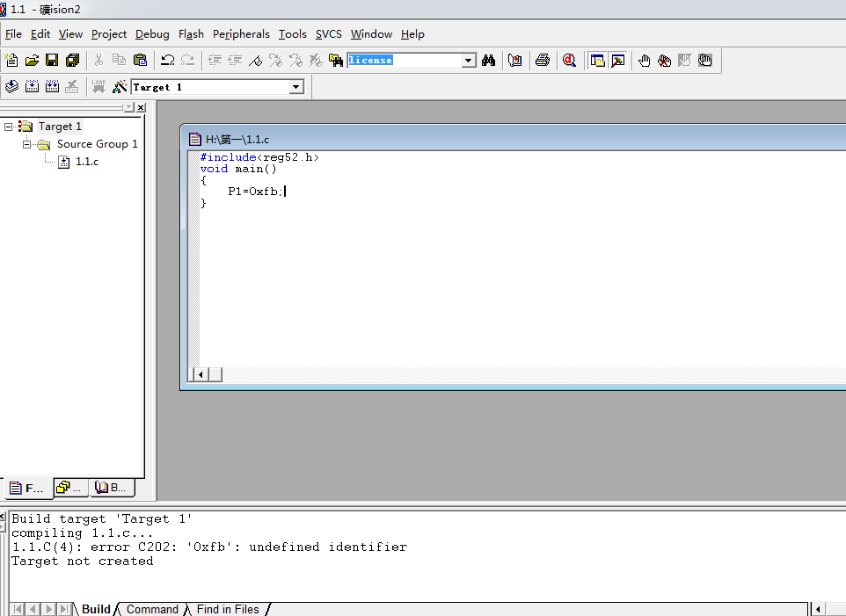Build target using toolbar icon
The image size is (846, 616).
tap(32, 86)
